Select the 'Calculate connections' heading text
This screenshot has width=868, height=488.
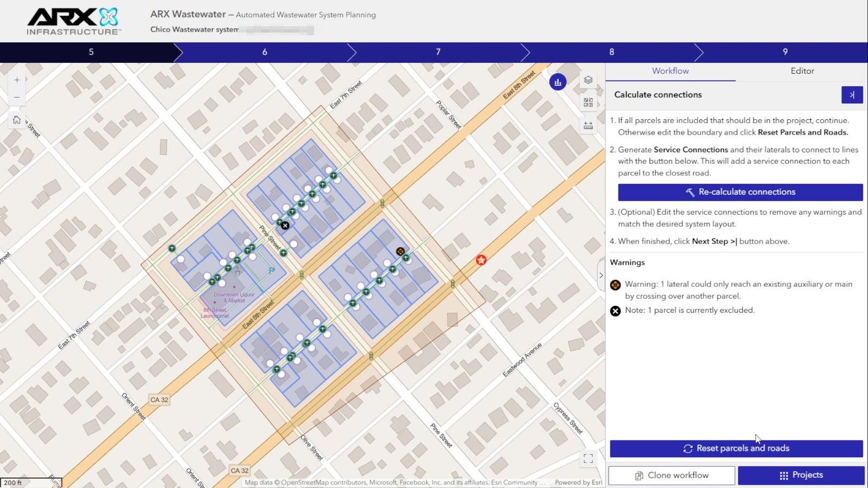click(658, 95)
